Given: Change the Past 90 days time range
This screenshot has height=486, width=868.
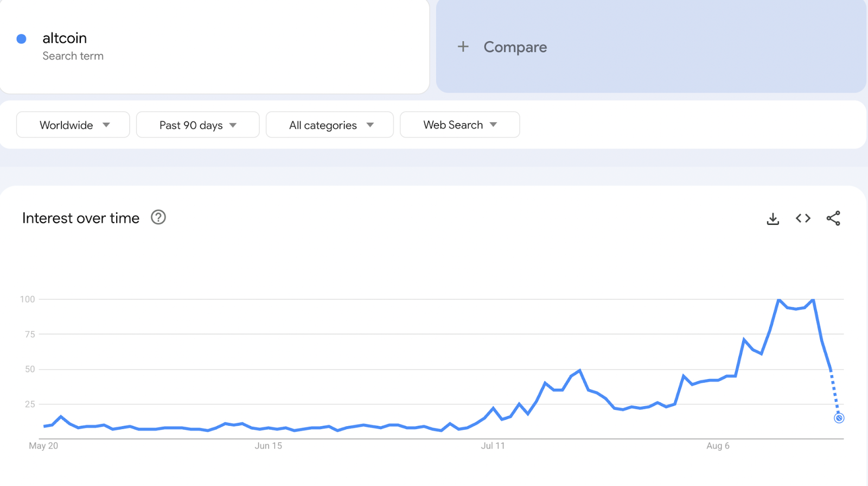Looking at the screenshot, I should click(x=197, y=124).
